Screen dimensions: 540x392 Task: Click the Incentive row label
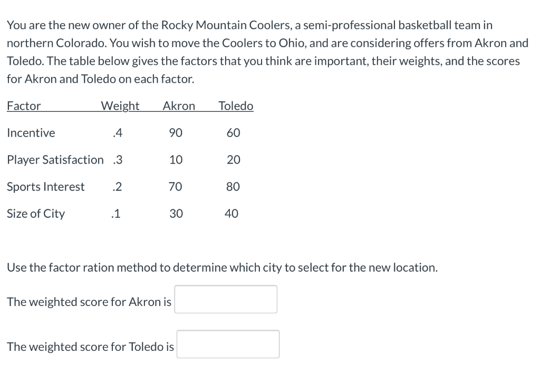(x=31, y=133)
